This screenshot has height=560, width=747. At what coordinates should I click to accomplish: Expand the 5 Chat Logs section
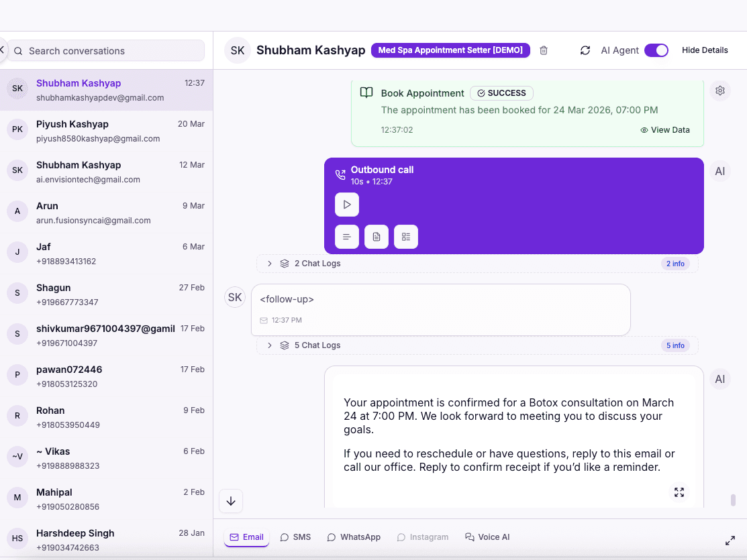[x=269, y=345]
